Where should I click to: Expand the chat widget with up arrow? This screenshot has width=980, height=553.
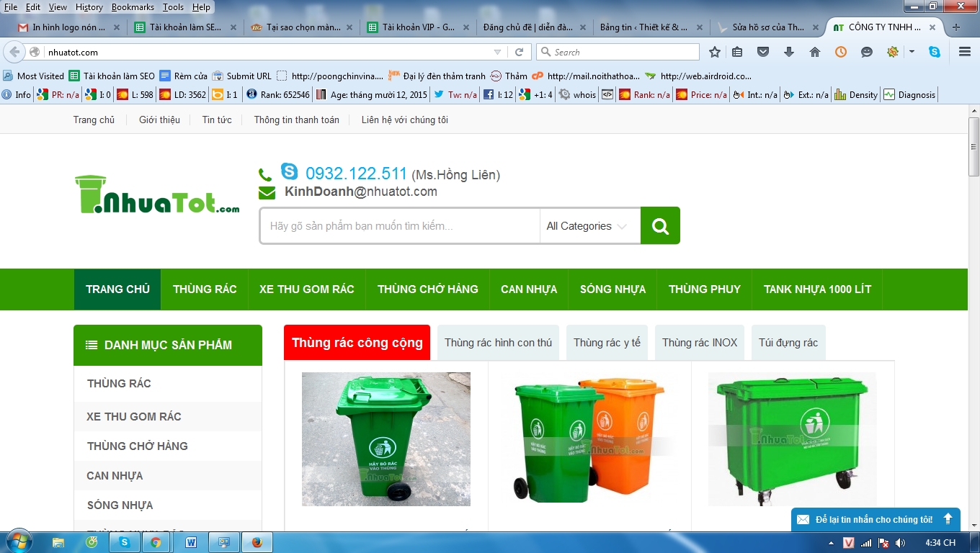pyautogui.click(x=948, y=519)
